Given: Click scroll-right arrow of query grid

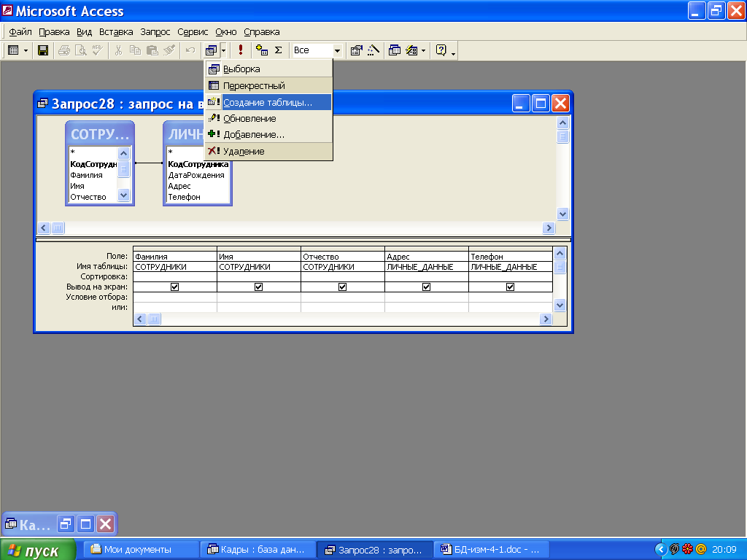Looking at the screenshot, I should pos(546,319).
